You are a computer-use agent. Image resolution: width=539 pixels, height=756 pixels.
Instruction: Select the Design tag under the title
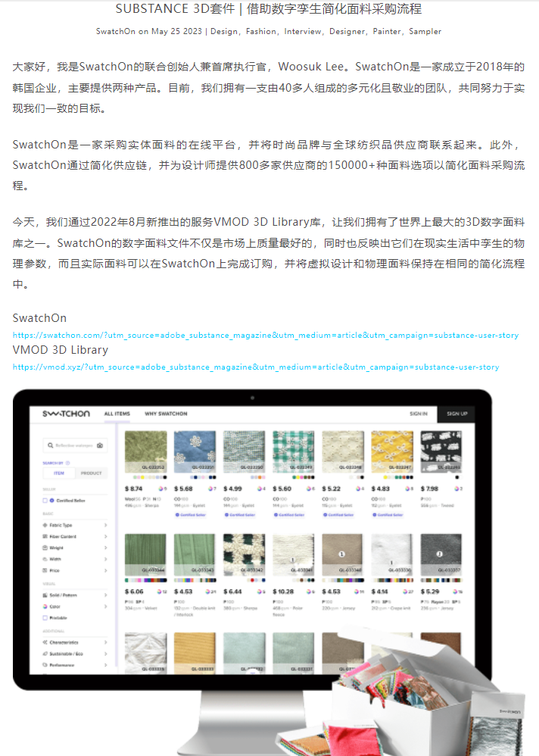pyautogui.click(x=224, y=31)
